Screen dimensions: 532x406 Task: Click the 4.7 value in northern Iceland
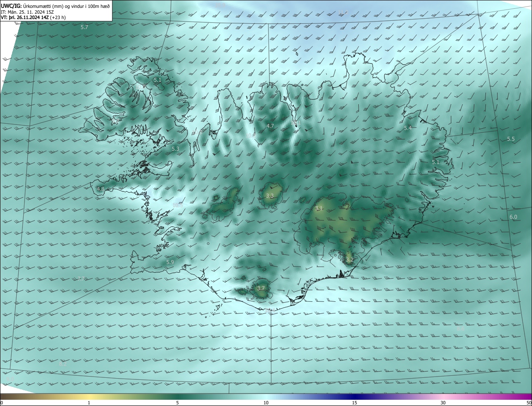coord(270,126)
